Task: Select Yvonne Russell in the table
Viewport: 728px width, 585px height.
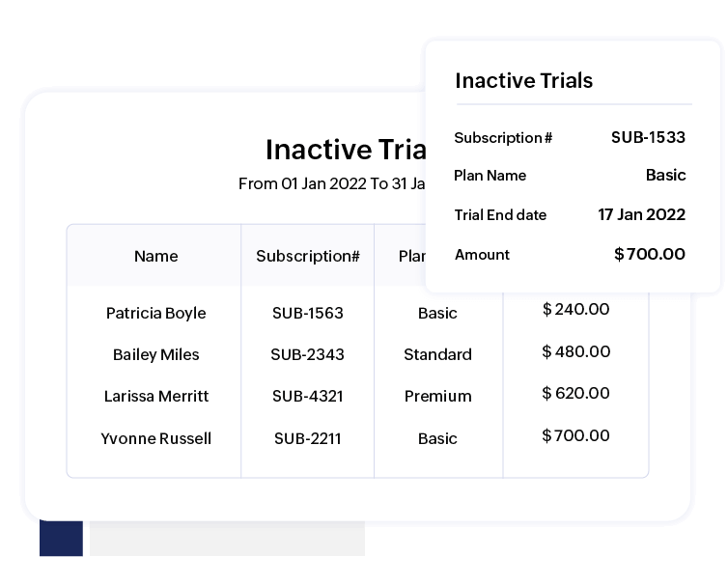Action: pyautogui.click(x=156, y=438)
